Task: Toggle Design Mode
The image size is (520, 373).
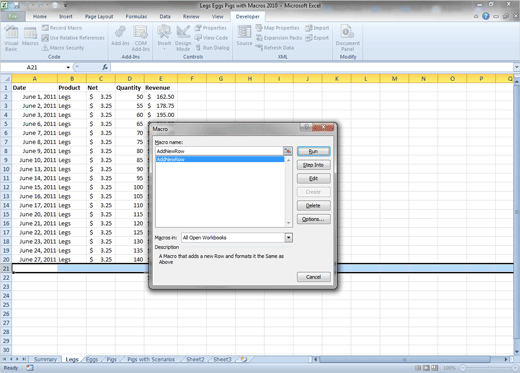Action: tap(183, 39)
